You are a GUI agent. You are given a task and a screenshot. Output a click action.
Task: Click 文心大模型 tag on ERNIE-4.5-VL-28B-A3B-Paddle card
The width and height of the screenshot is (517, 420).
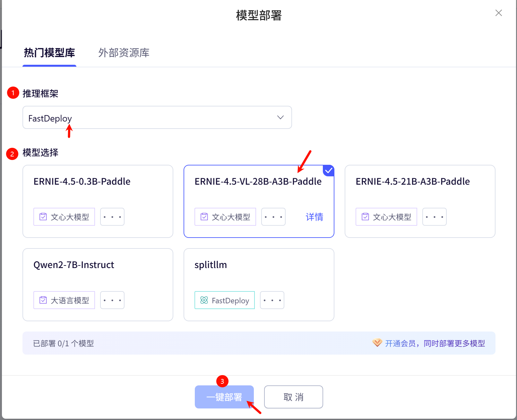(225, 217)
